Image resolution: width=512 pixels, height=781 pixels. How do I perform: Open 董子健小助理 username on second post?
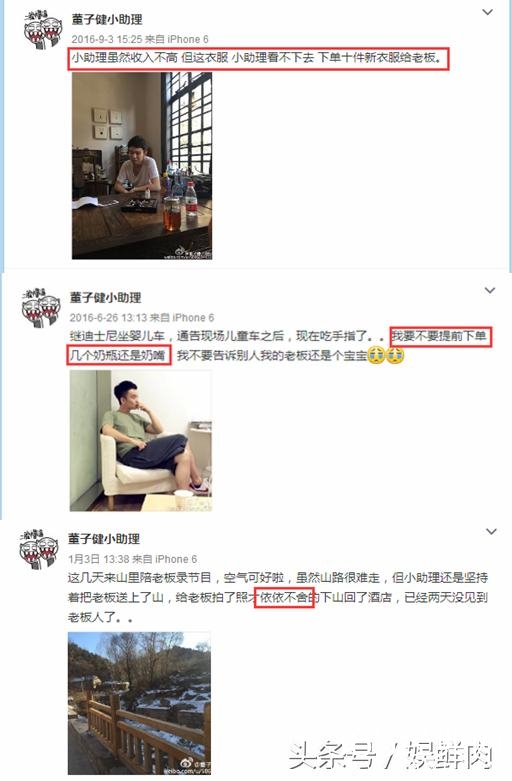(x=106, y=298)
